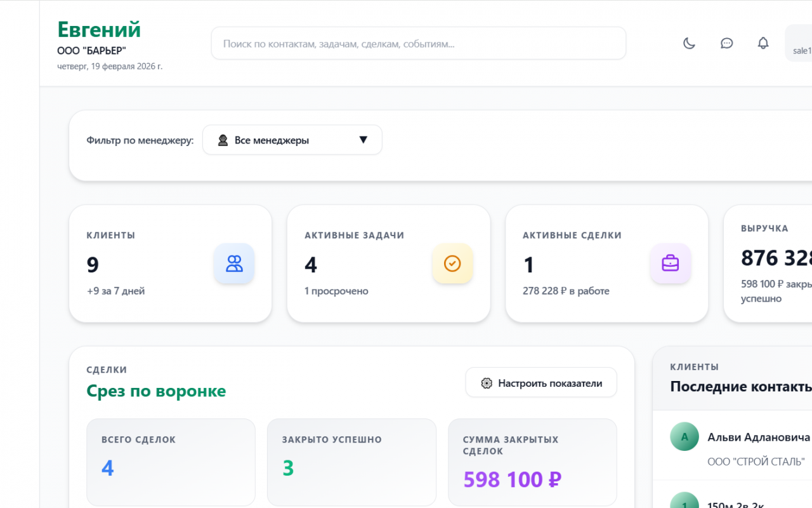812x508 pixels.
Task: Click the Выручка card heading
Action: point(764,228)
